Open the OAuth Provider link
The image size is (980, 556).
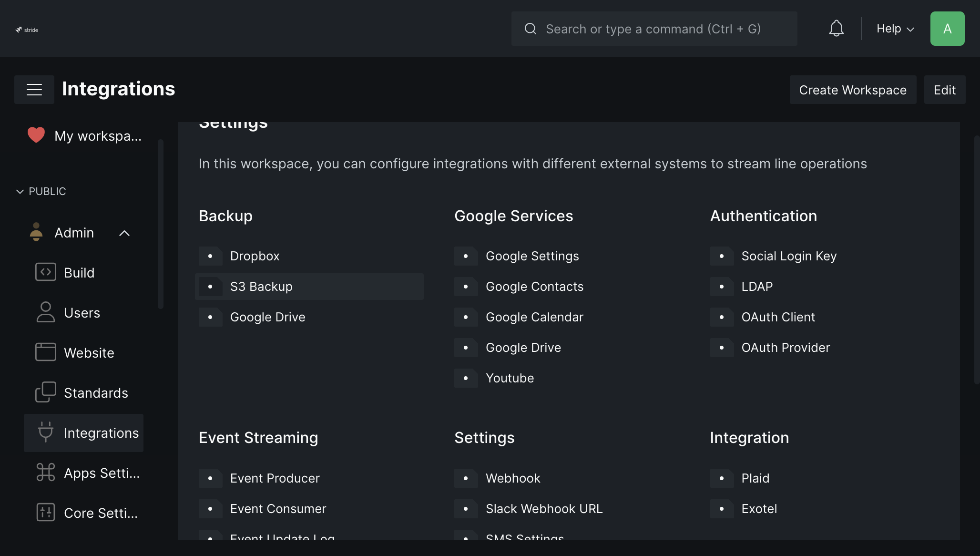click(x=786, y=348)
